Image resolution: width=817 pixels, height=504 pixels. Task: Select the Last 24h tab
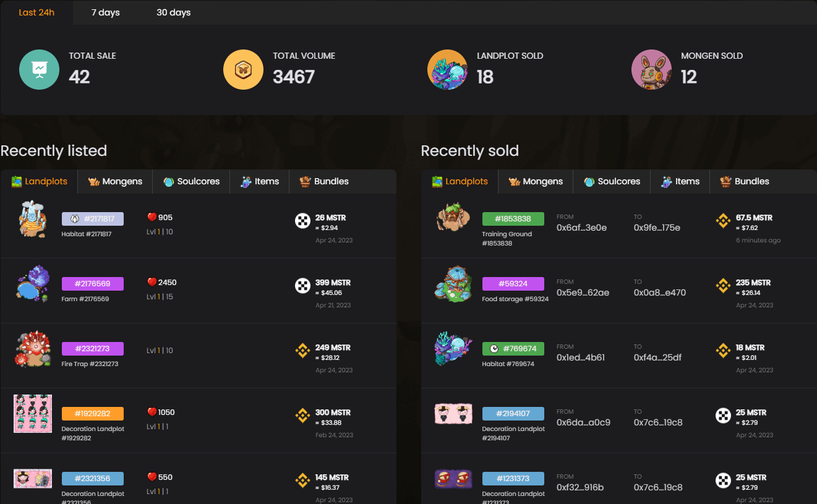point(36,12)
